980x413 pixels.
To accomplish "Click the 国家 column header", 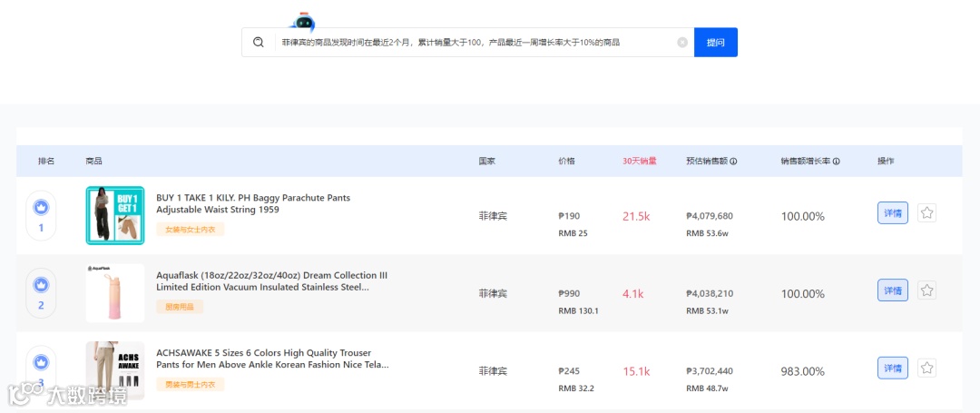I will pyautogui.click(x=487, y=162).
